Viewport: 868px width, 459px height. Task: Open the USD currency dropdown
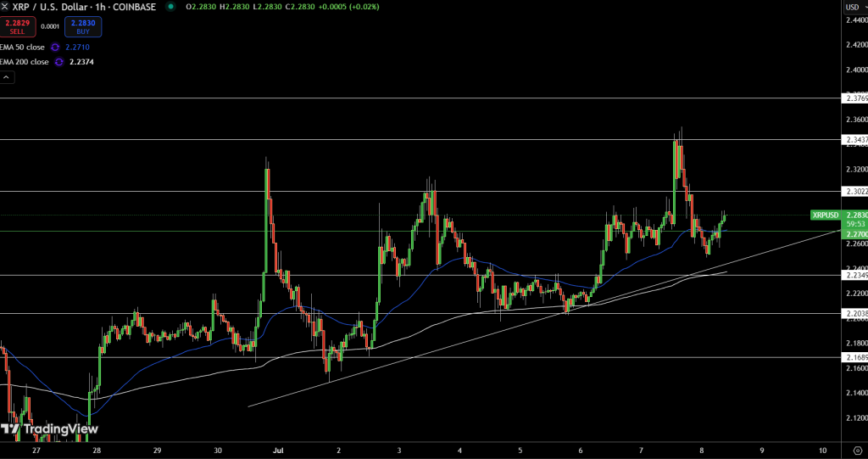click(x=854, y=7)
